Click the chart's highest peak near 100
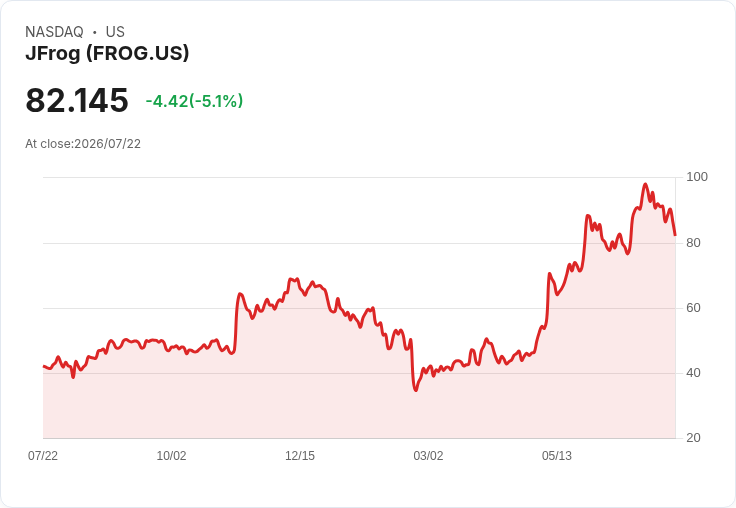The height and width of the screenshot is (508, 736). [645, 185]
